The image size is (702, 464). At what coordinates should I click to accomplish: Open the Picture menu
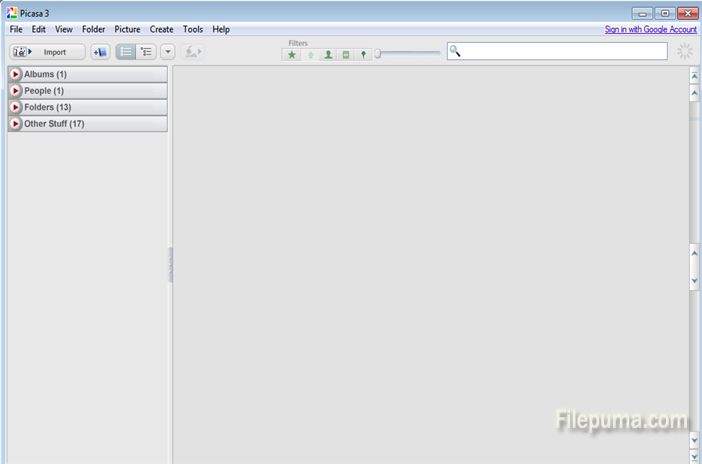pos(127,30)
